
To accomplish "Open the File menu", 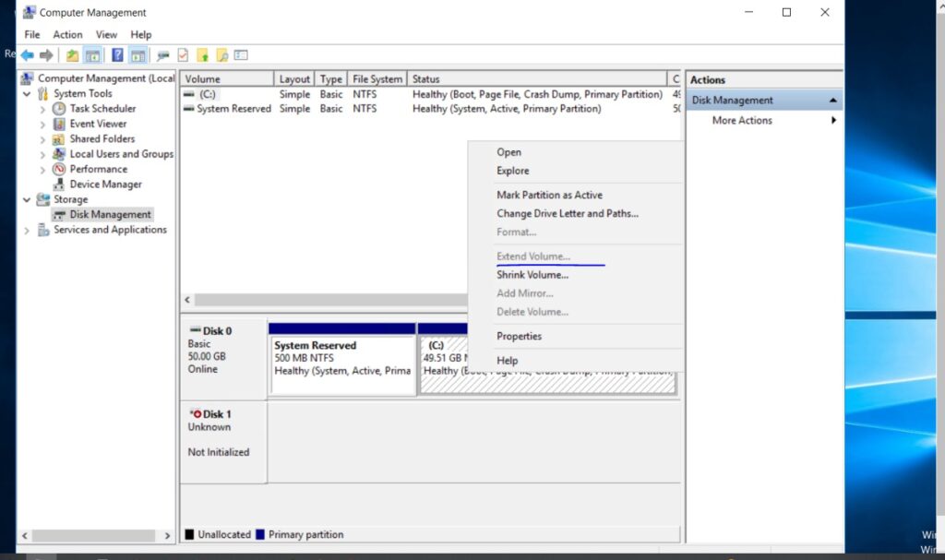I will point(32,34).
